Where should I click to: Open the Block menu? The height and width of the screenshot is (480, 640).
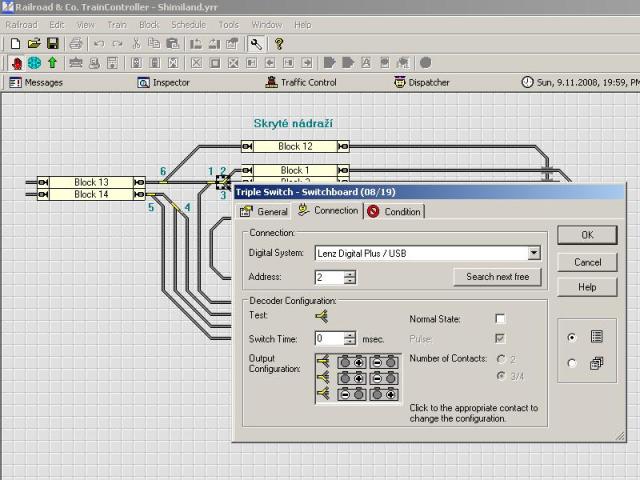click(149, 25)
